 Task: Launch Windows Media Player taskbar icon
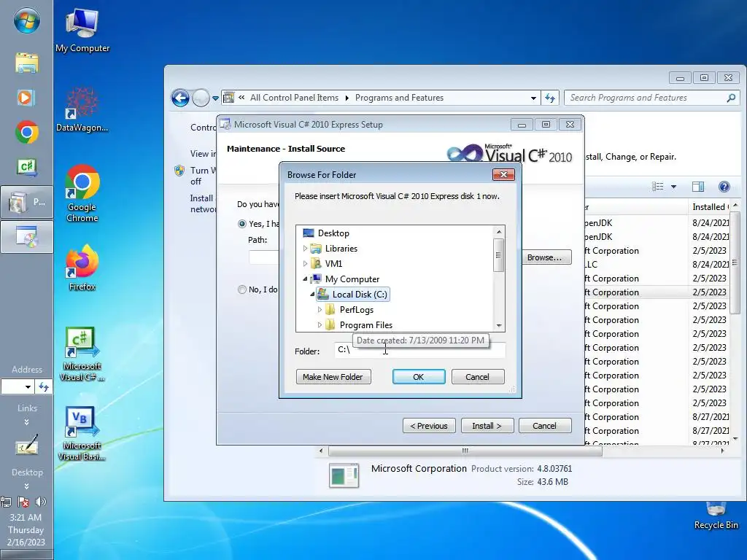tap(26, 98)
